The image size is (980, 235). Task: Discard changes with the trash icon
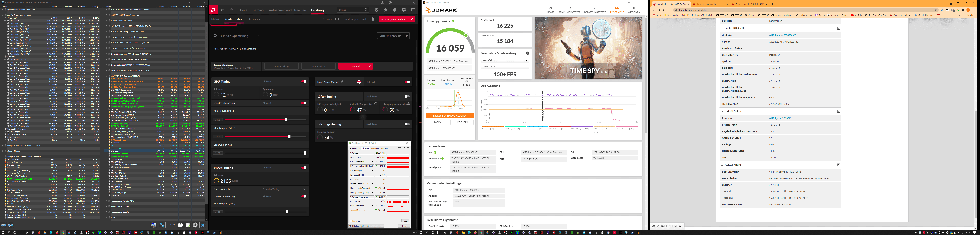[373, 19]
